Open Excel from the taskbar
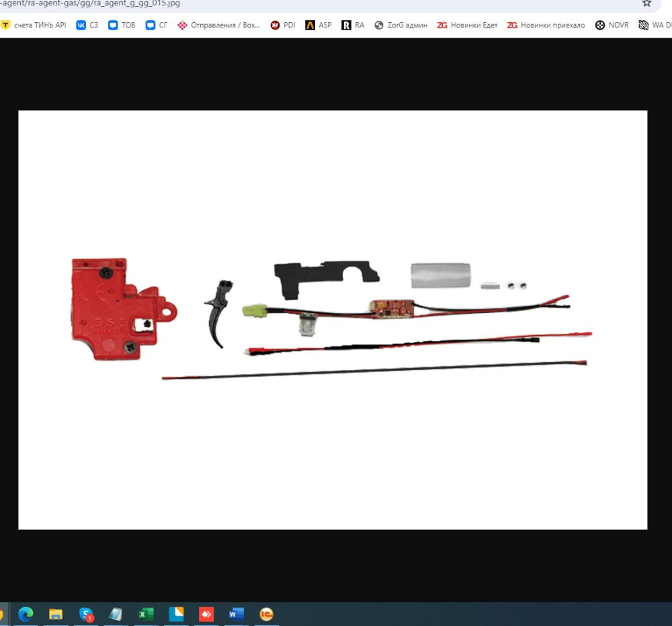Screen dimensions: 672x626 coord(146,614)
